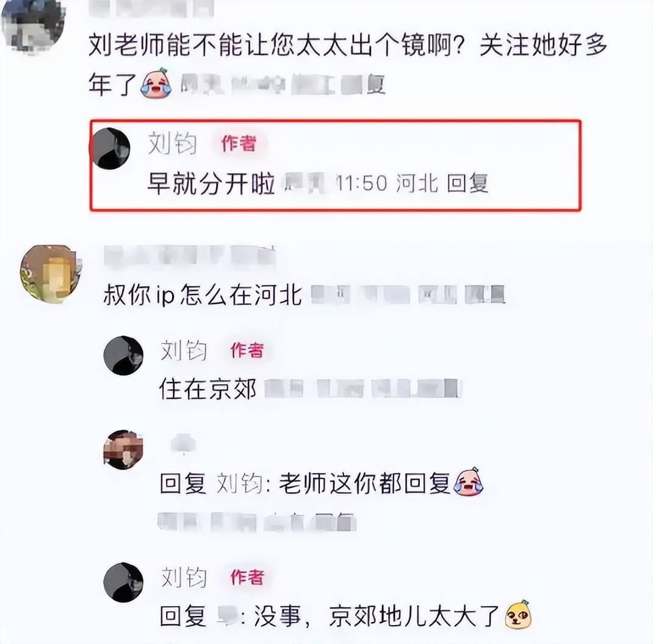This screenshot has height=644, width=653.
Task: Click the yellow emoji after "京郊地儿太大了"
Action: [x=518, y=615]
